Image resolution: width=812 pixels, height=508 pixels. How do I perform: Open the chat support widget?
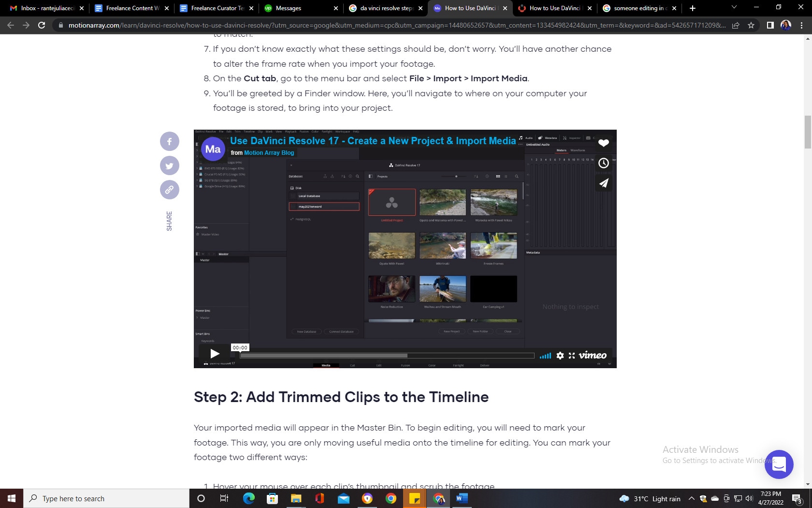[x=779, y=464]
